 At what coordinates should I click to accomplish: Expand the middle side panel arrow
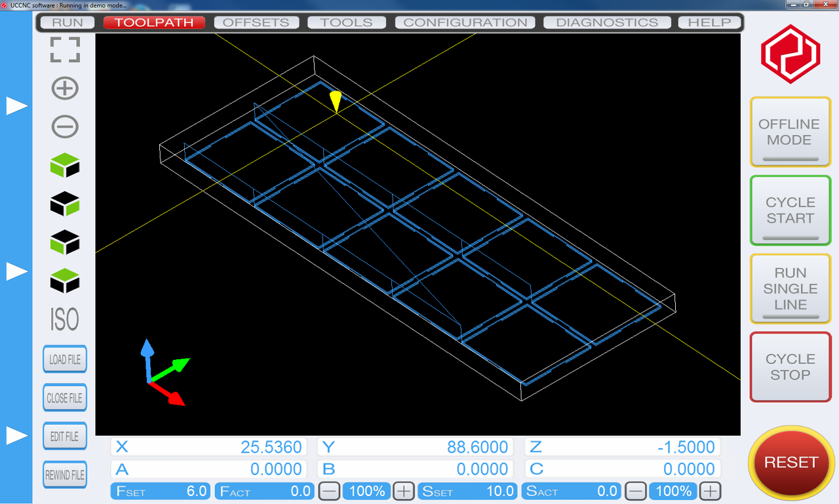17,271
